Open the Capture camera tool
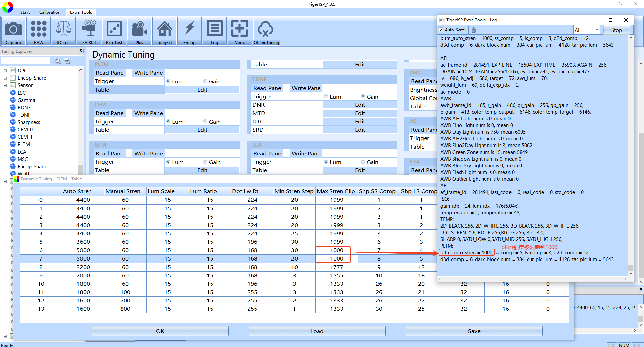644x347 pixels. click(x=13, y=31)
